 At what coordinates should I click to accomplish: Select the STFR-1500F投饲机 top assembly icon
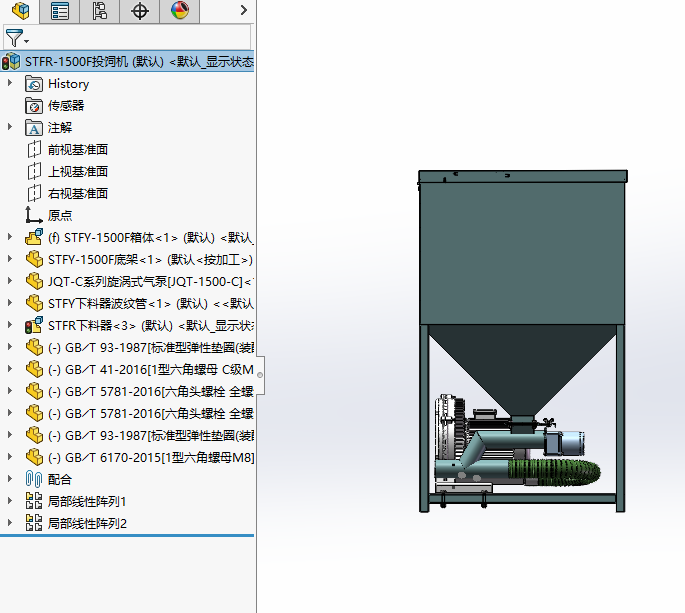11,62
